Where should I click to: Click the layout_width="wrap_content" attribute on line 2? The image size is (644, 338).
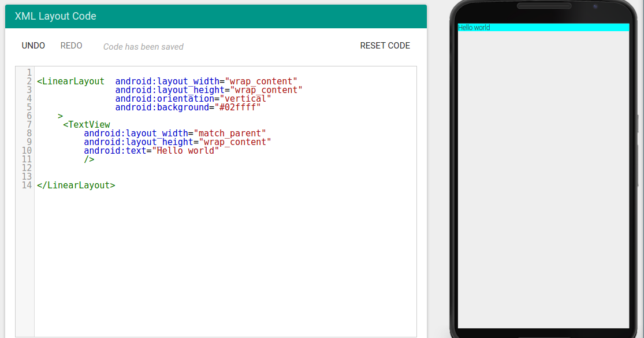206,81
